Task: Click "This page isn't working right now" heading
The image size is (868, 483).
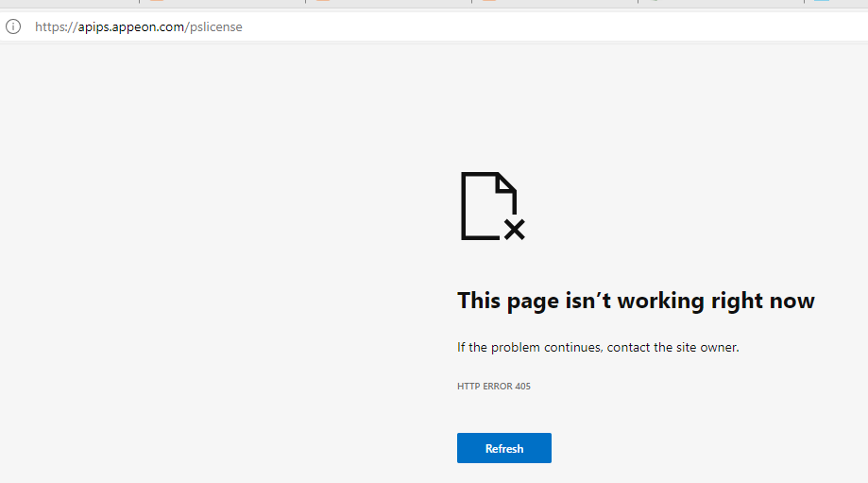Action: [636, 301]
